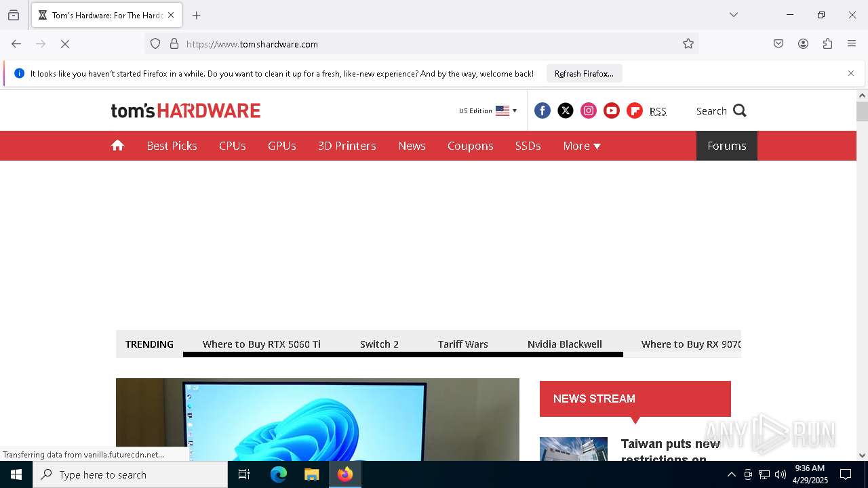Open File Explorer from taskbar
Viewport: 868px width, 488px height.
tap(311, 474)
